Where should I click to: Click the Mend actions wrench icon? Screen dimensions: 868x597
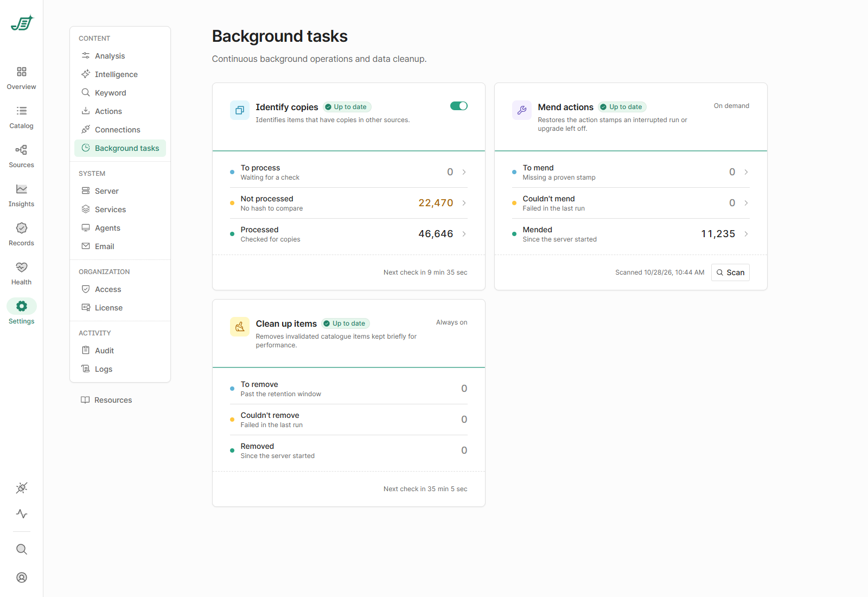[522, 110]
